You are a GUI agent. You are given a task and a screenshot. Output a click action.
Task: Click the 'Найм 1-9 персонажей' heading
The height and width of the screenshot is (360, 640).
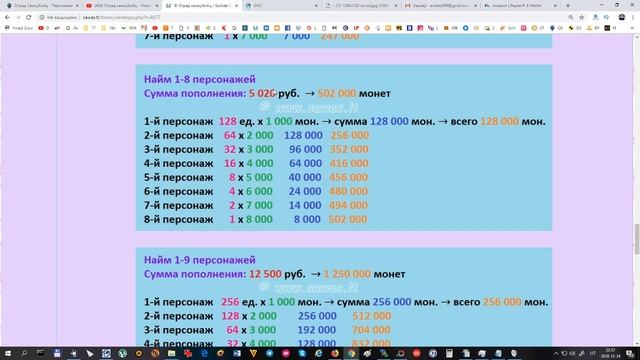200,260
